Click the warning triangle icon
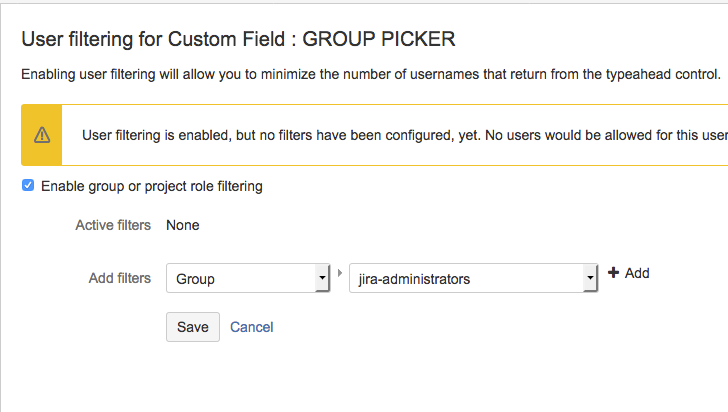This screenshot has height=412, width=728. tap(42, 135)
